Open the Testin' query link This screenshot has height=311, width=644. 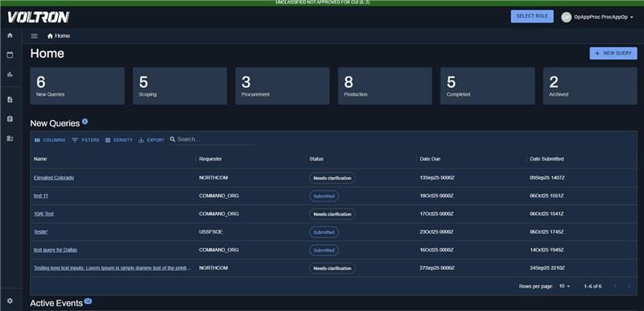41,232
